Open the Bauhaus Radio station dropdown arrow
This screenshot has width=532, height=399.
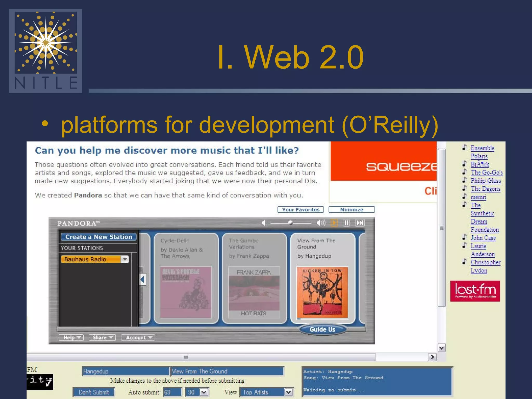pyautogui.click(x=125, y=259)
